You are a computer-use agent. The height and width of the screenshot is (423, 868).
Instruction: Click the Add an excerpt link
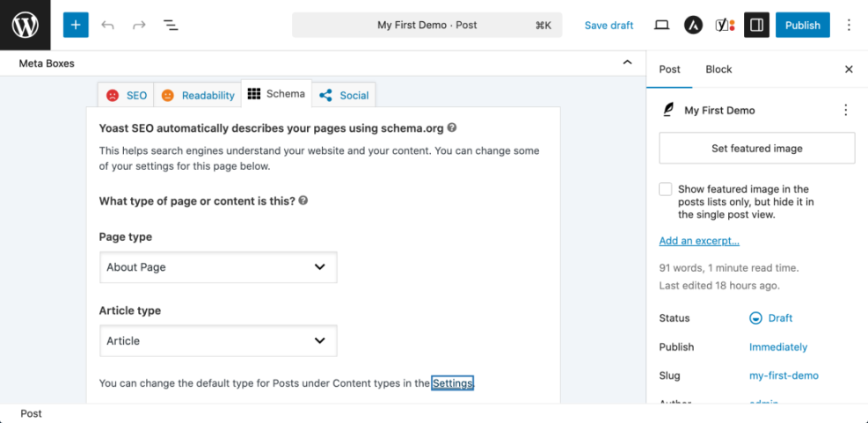[699, 241]
